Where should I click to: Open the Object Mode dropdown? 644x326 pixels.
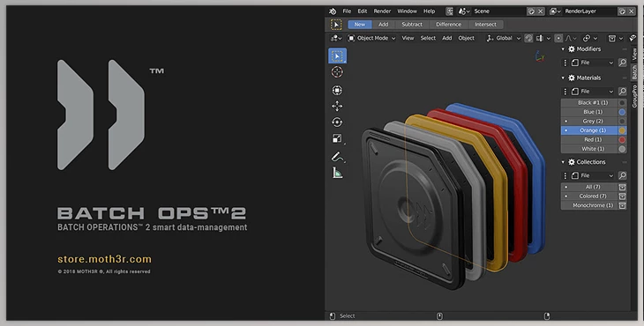coord(371,38)
